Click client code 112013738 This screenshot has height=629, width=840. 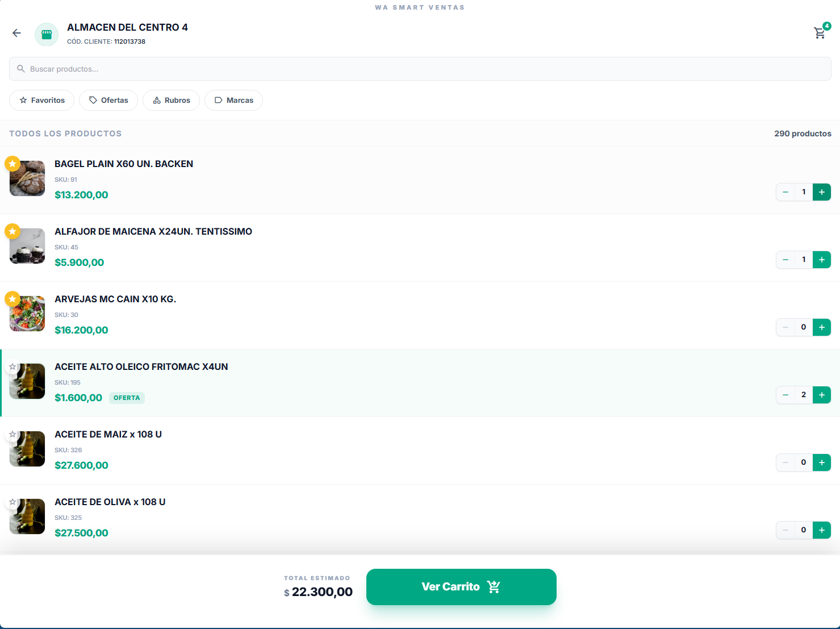[x=129, y=41]
